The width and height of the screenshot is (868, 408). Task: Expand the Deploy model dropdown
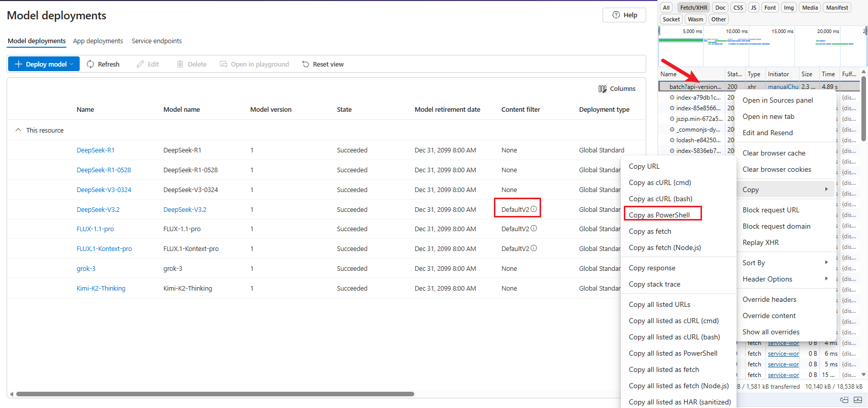pos(72,64)
